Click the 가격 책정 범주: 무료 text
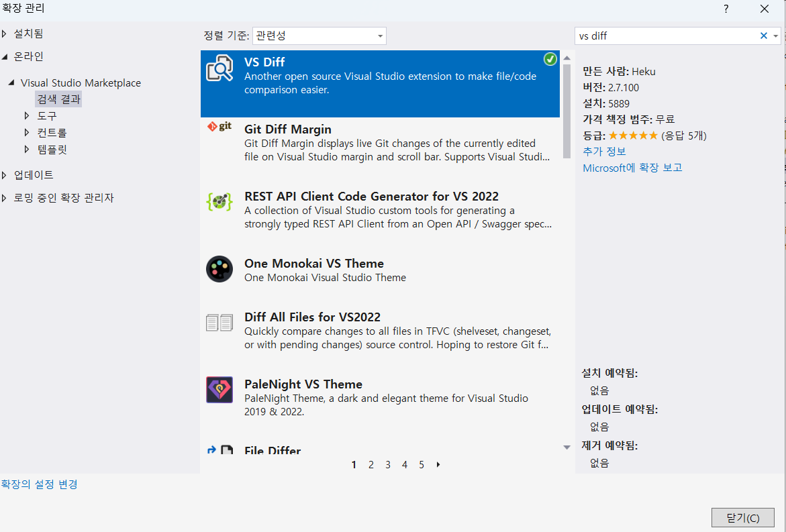 pos(629,119)
